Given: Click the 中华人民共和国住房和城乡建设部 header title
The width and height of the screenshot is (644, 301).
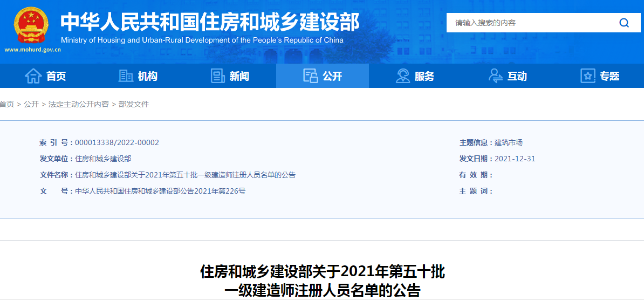Looking at the screenshot, I should click(209, 22).
